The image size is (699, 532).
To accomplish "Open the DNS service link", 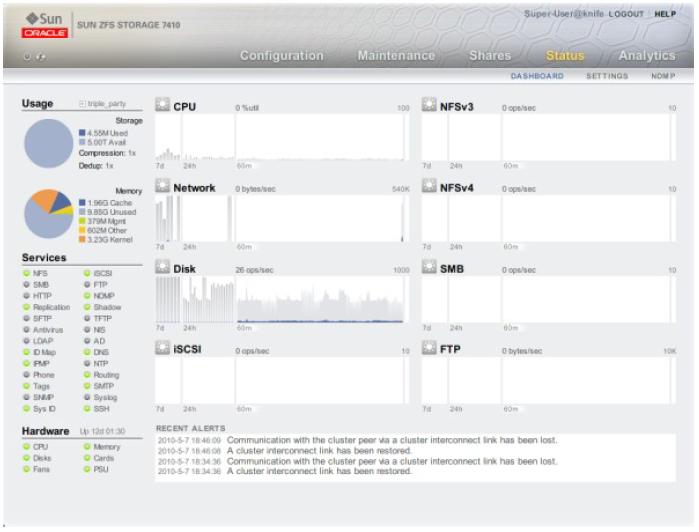I will [101, 352].
